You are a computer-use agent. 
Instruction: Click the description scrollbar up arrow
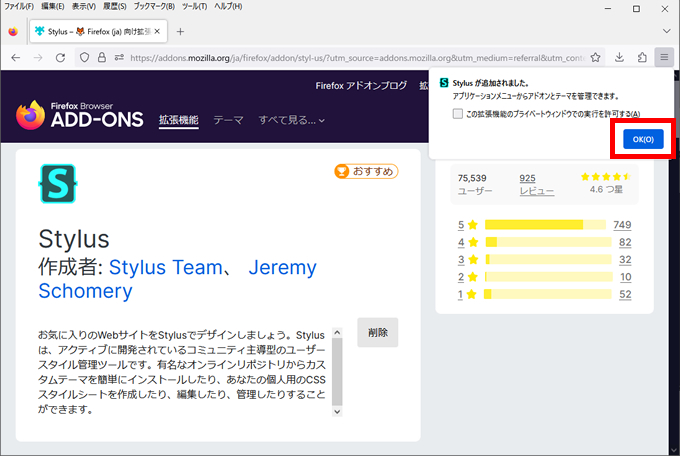[x=337, y=333]
